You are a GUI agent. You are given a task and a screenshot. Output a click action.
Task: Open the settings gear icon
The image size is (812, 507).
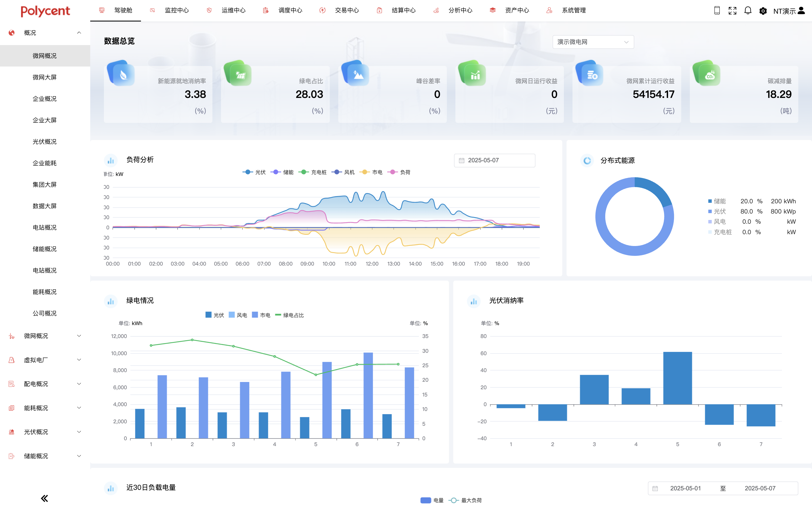(763, 11)
